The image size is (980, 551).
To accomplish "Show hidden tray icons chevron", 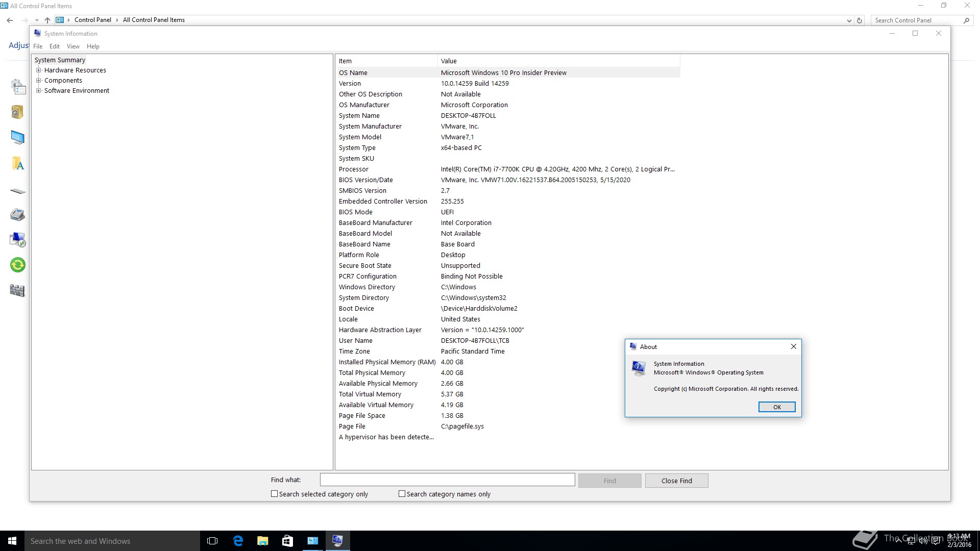I will pyautogui.click(x=898, y=541).
